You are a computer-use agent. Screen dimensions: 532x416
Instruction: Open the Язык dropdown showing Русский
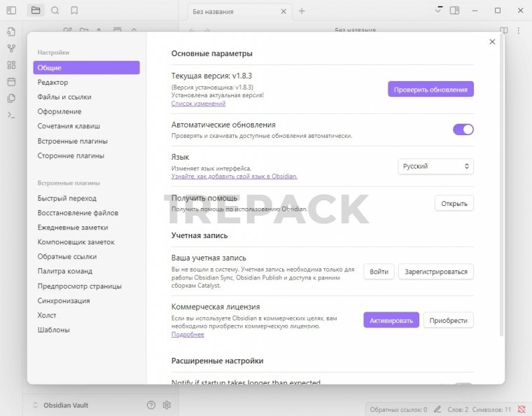435,167
